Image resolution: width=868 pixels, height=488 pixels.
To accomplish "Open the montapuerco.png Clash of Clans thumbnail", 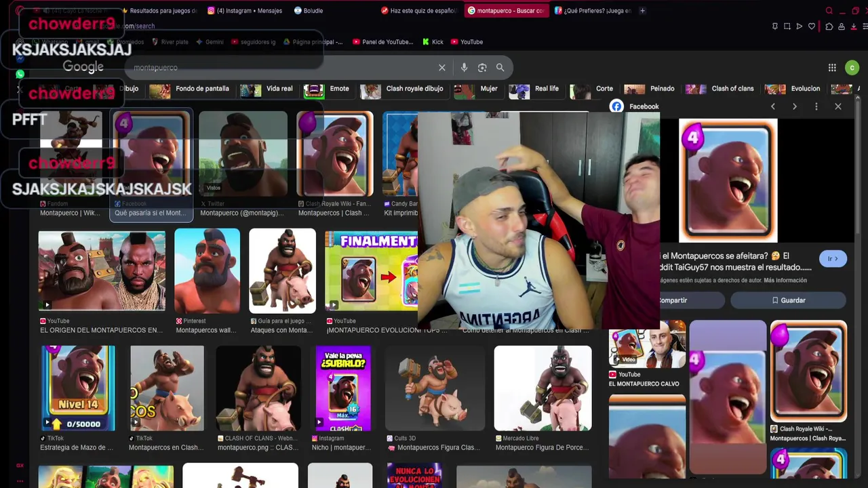I will point(258,388).
